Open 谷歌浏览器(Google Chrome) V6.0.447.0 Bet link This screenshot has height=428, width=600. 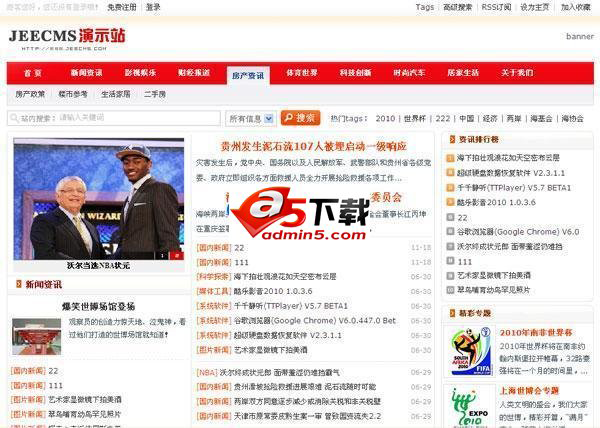(315, 321)
